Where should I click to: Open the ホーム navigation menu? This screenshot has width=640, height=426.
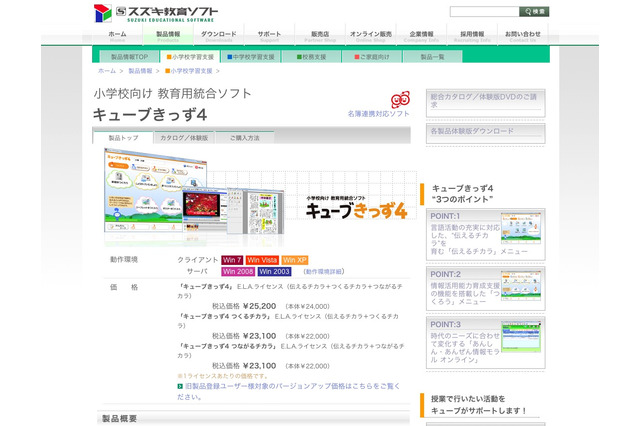click(117, 36)
